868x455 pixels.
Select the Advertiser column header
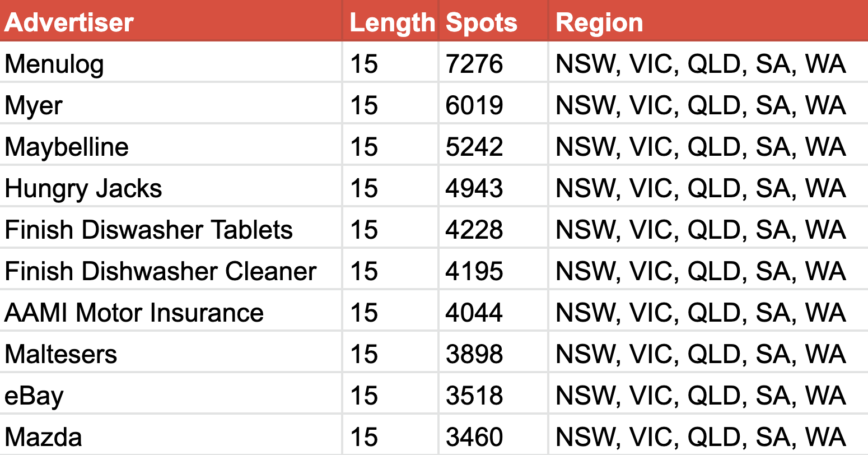[x=171, y=21]
